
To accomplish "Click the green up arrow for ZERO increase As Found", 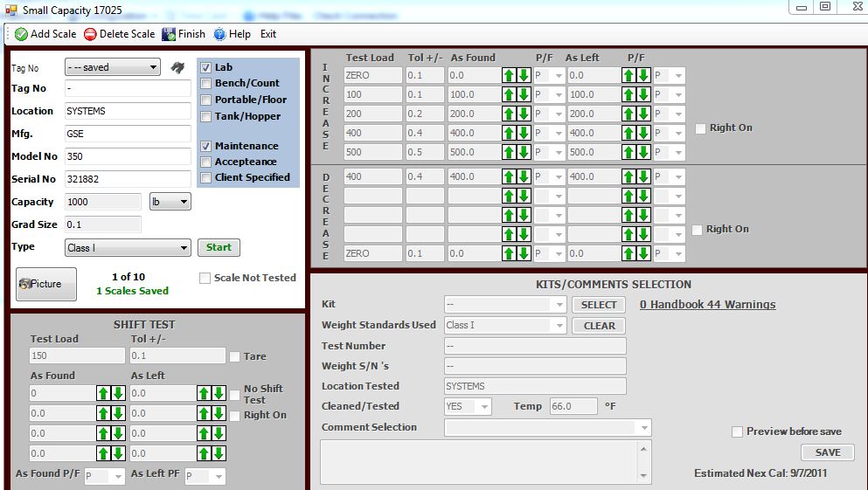I will coord(509,75).
